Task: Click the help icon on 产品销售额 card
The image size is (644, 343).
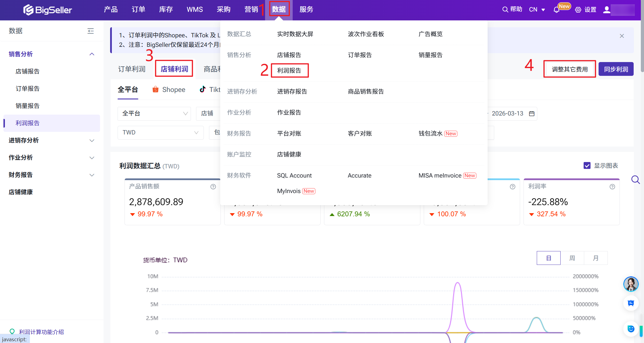Action: pyautogui.click(x=213, y=187)
